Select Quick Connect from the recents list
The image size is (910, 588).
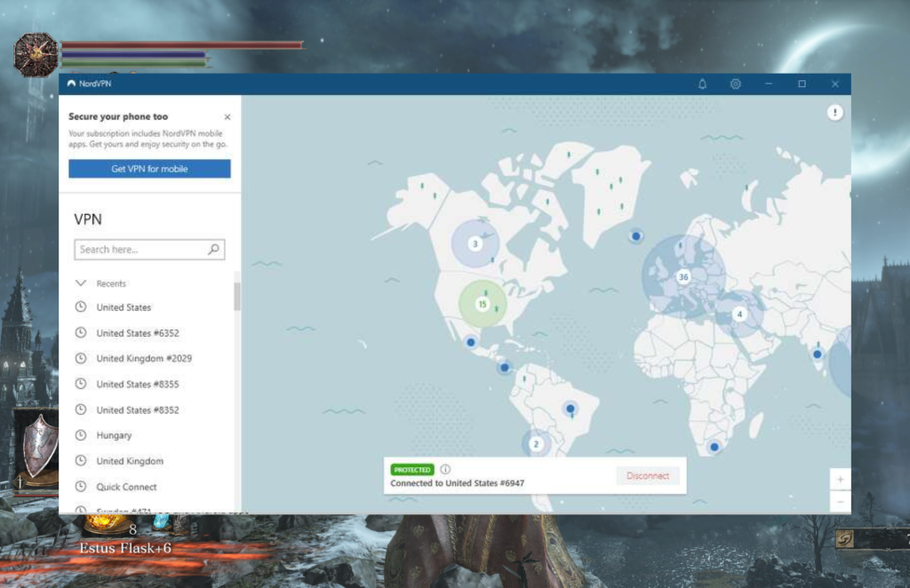pyautogui.click(x=126, y=487)
